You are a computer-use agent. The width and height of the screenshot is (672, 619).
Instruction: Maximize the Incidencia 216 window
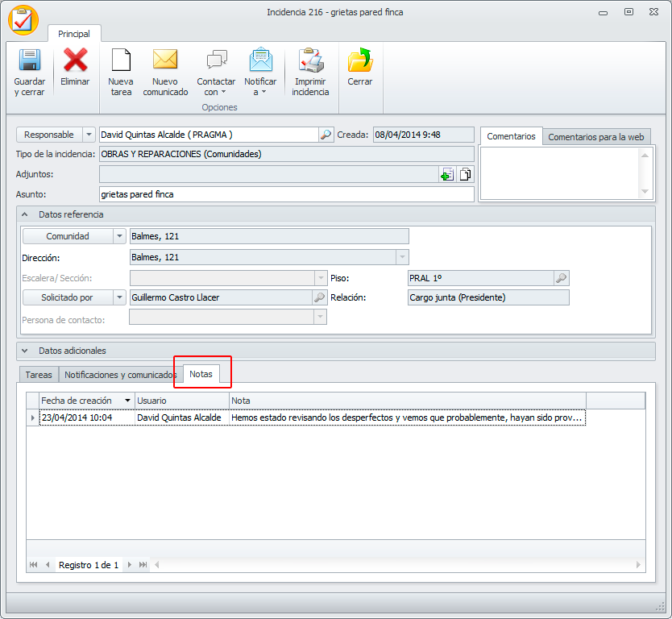[x=628, y=12]
